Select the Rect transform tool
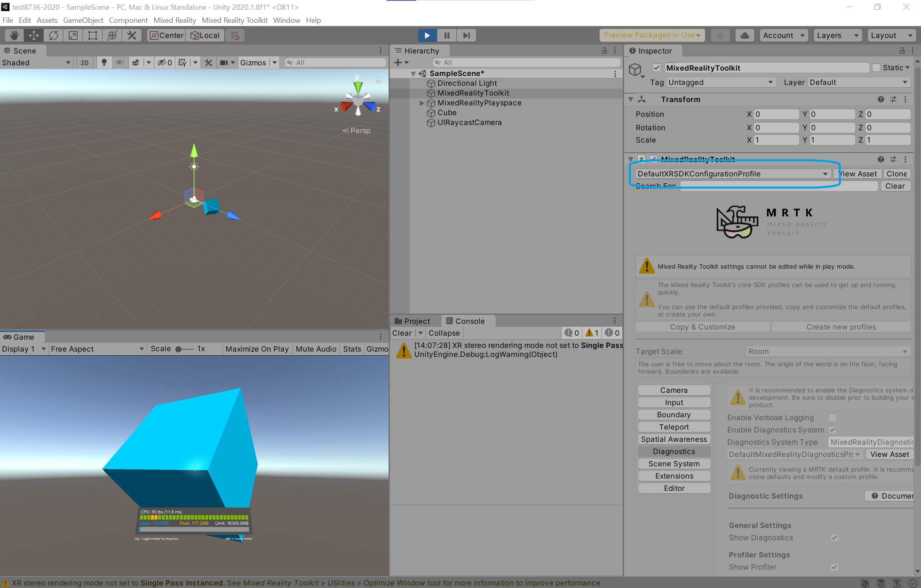 (x=93, y=36)
